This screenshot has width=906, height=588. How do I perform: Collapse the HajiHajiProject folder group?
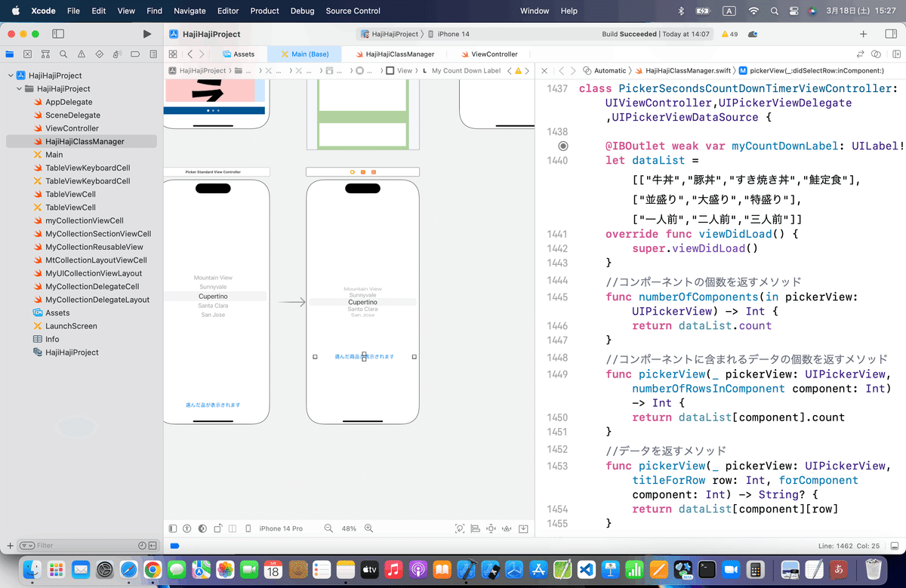[20, 89]
